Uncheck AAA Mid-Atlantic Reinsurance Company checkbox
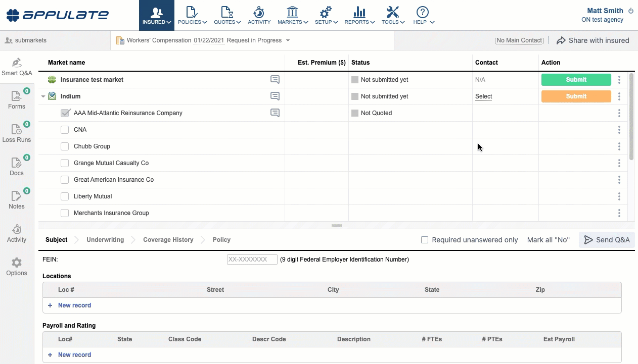This screenshot has height=364, width=638. 65,113
